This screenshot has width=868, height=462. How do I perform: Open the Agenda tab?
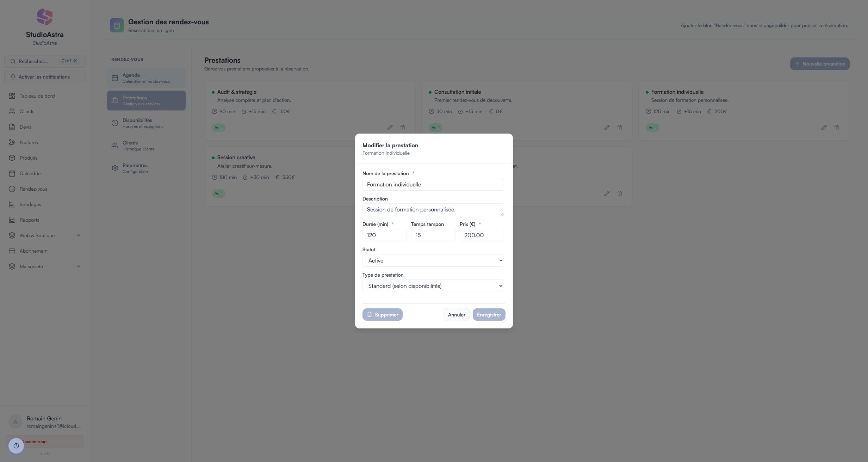[146, 78]
